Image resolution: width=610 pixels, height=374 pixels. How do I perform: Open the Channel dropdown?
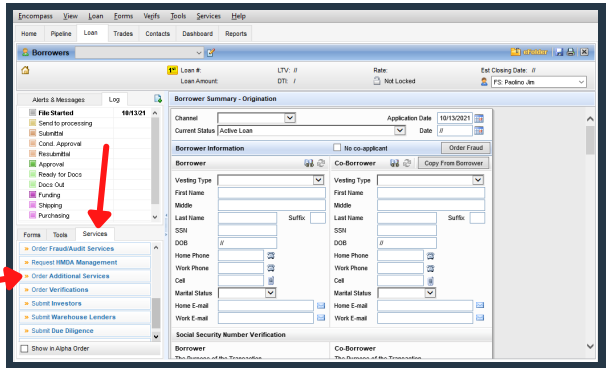click(x=289, y=118)
